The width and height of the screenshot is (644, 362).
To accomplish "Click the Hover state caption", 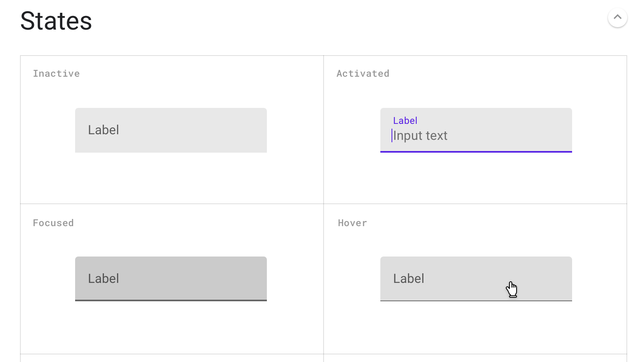I will (352, 223).
